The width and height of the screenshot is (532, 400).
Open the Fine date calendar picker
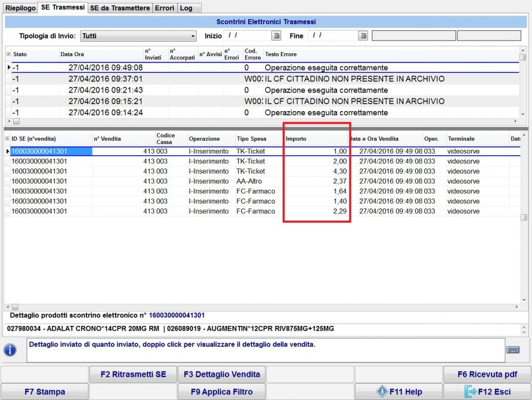tap(363, 36)
